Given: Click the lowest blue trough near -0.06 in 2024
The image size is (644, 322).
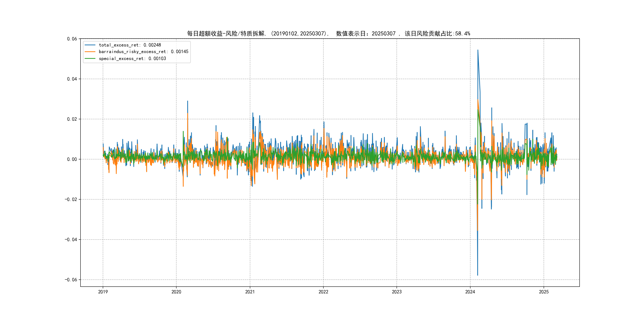Looking at the screenshot, I should 477,275.
